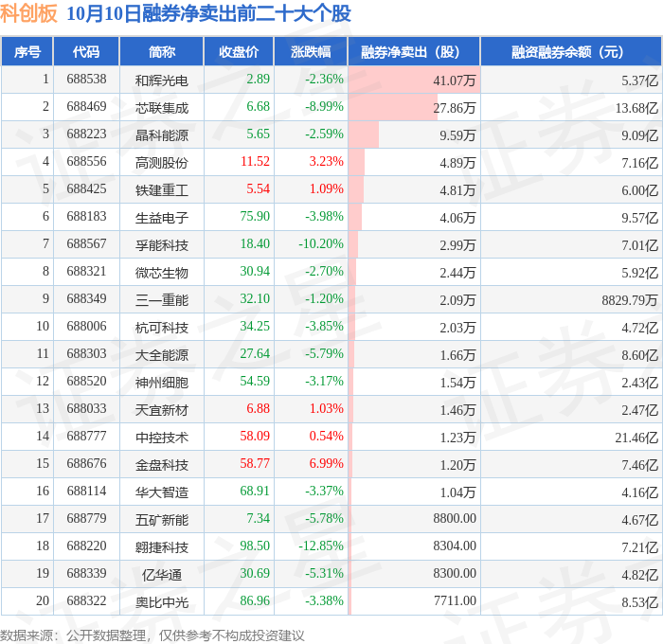This screenshot has width=663, height=644.
Task: Click closing price 68.91
Action: 255,492
